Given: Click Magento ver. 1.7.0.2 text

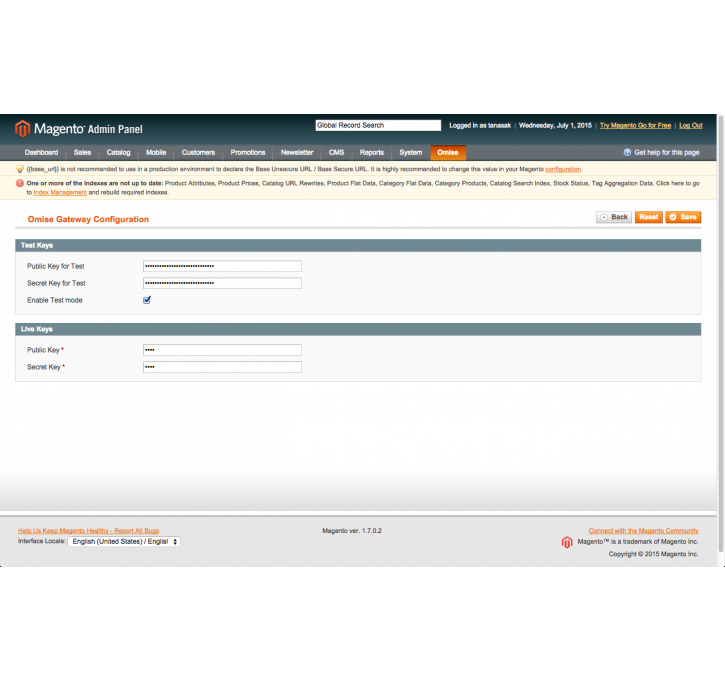Looking at the screenshot, I should click(x=352, y=531).
